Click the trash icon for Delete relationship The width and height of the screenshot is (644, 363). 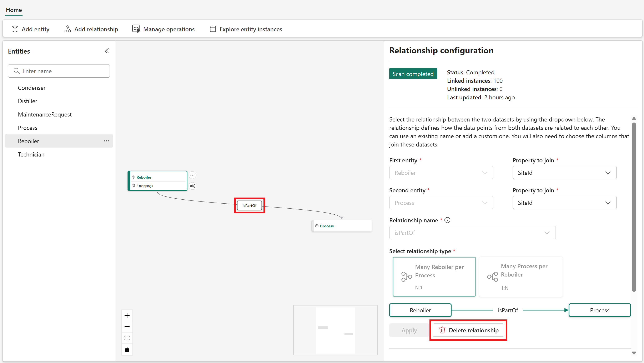pos(442,330)
